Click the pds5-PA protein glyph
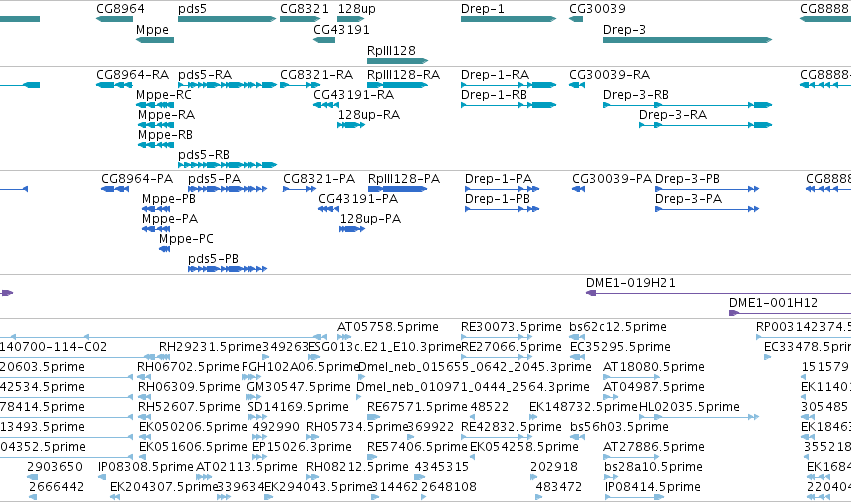 227,189
